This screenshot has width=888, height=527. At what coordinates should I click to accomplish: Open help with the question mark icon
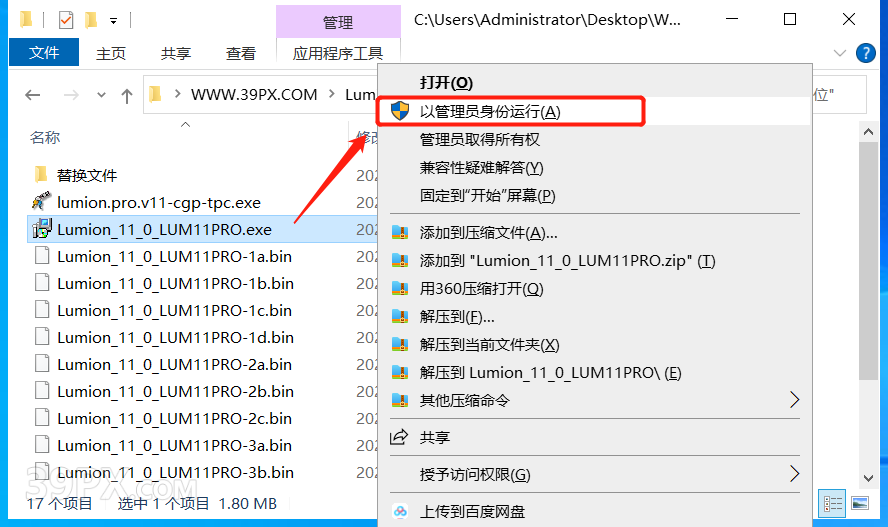865,53
